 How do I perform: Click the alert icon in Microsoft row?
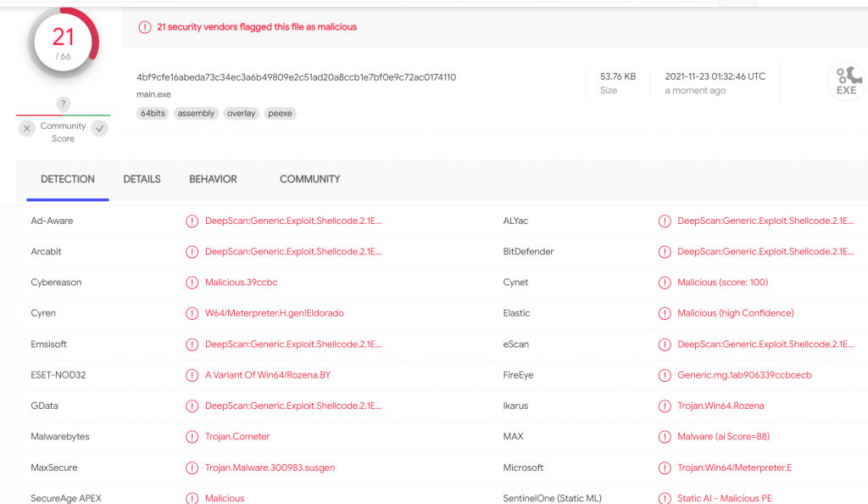(665, 468)
